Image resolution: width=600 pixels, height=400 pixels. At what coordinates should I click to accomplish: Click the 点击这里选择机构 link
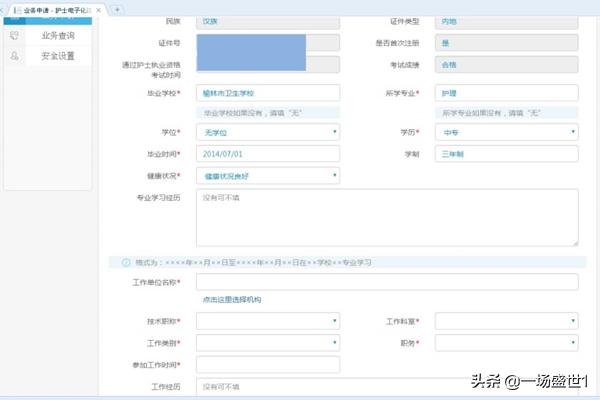pos(231,300)
